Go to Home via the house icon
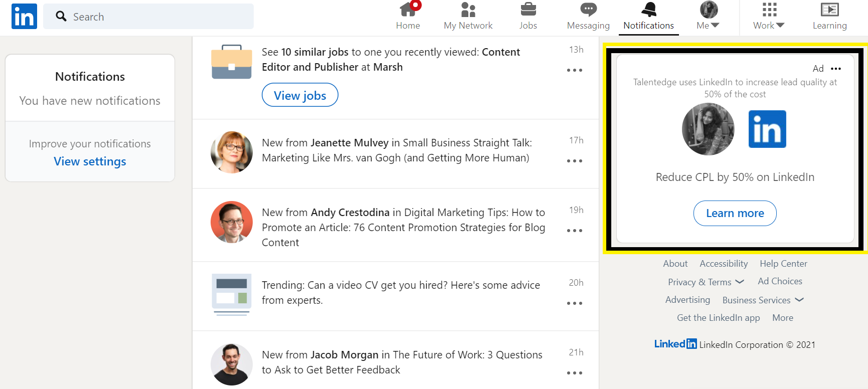This screenshot has height=389, width=868. (408, 17)
